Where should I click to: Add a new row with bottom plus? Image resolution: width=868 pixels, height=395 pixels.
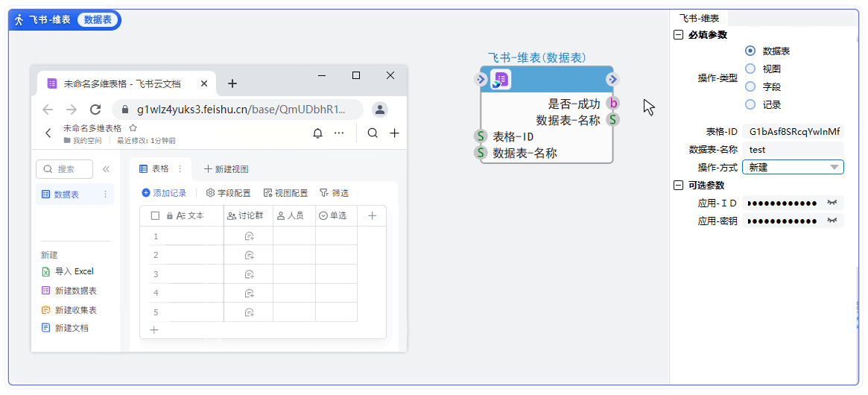pyautogui.click(x=154, y=329)
